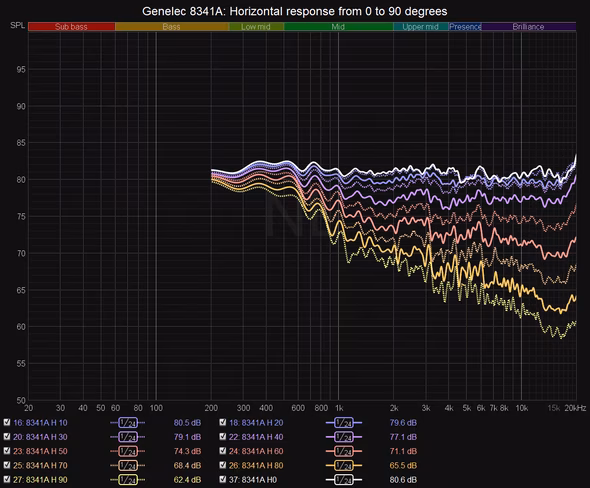Select the 18: 8341A H 20 trace label
Screen dimensions: 590x488
pyautogui.click(x=256, y=423)
